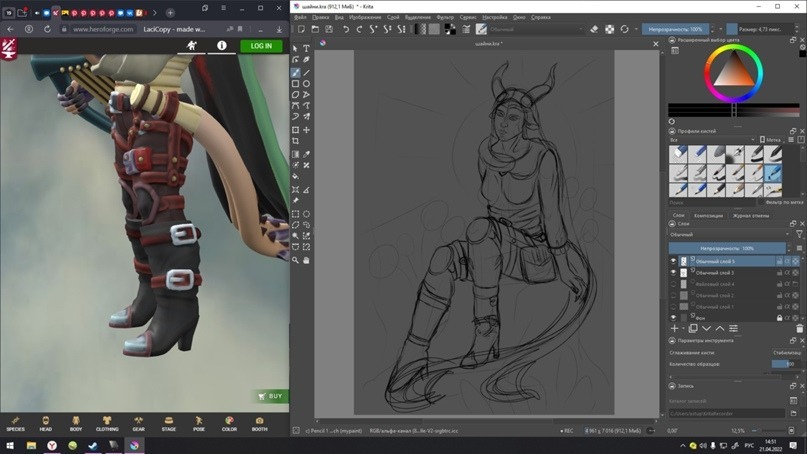The height and width of the screenshot is (454, 807).
Task: Click the reload brush preset icon
Action: tap(624, 29)
